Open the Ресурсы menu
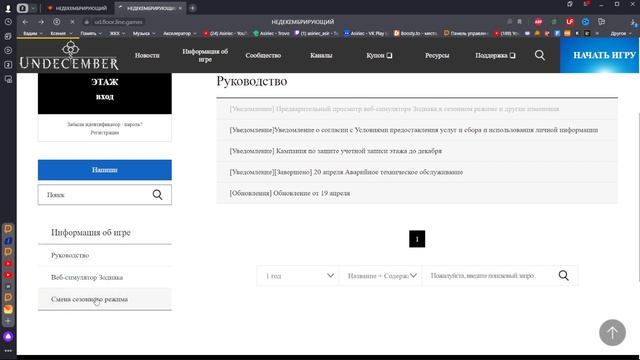Image resolution: width=640 pixels, height=360 pixels. [x=437, y=55]
